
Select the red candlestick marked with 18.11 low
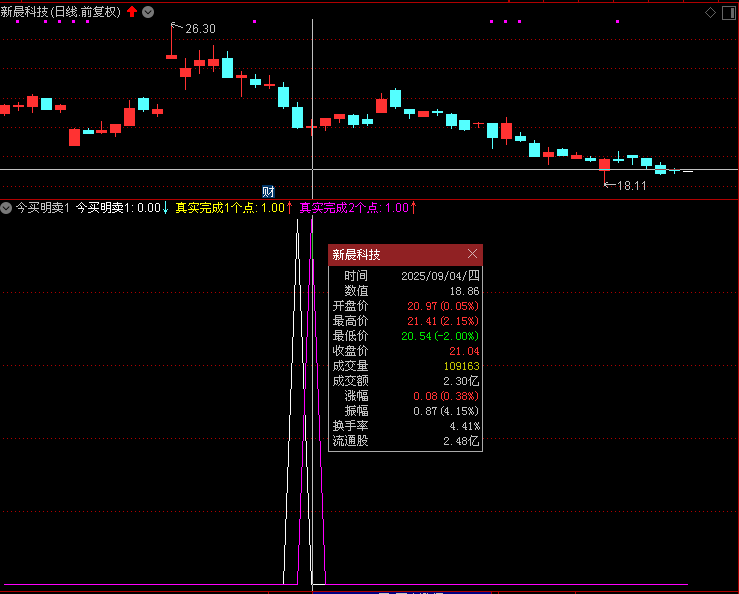[x=604, y=165]
